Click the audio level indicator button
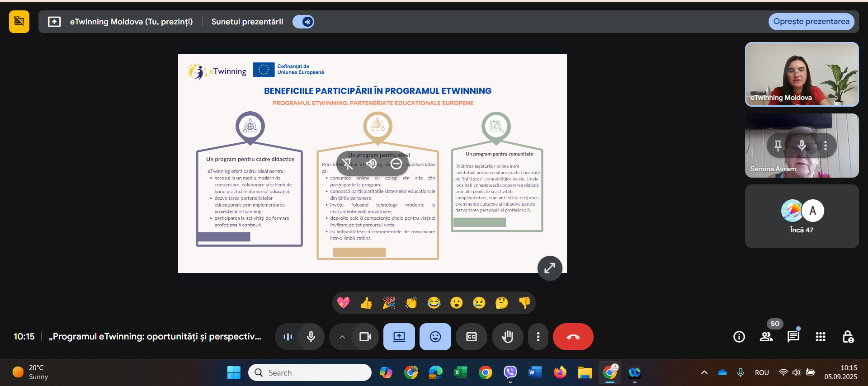Viewport: 868px width, 386px height. coord(288,337)
